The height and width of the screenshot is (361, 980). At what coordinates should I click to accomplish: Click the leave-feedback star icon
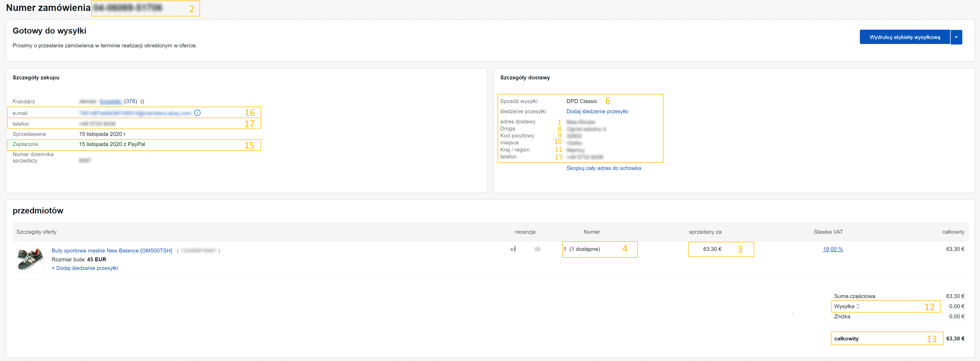coord(513,249)
